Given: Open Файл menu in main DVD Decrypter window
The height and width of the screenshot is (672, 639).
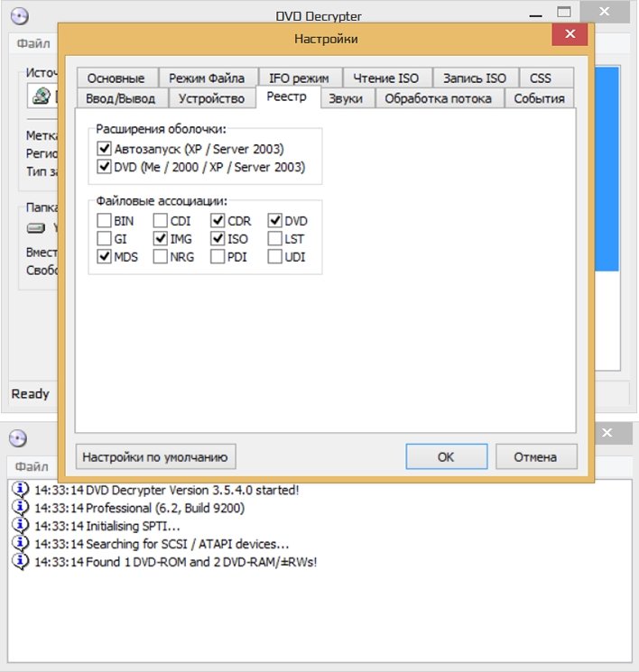Looking at the screenshot, I should tap(33, 43).
